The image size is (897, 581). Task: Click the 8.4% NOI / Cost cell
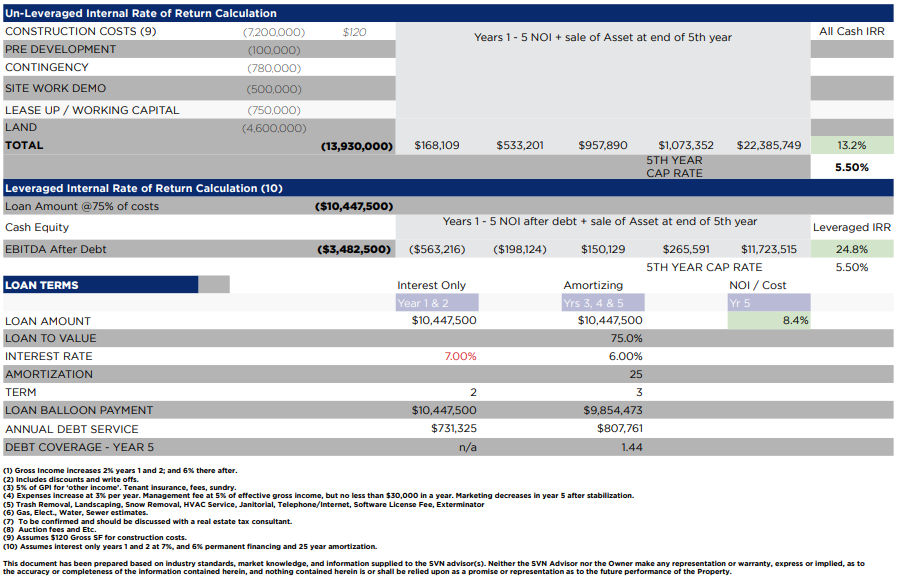(x=769, y=321)
